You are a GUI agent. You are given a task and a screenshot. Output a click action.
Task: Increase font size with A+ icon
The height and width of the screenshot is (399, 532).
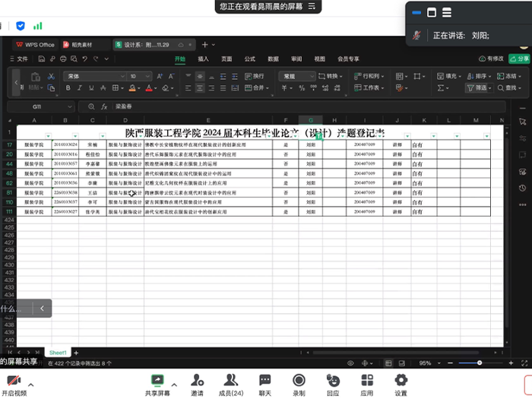160,76
